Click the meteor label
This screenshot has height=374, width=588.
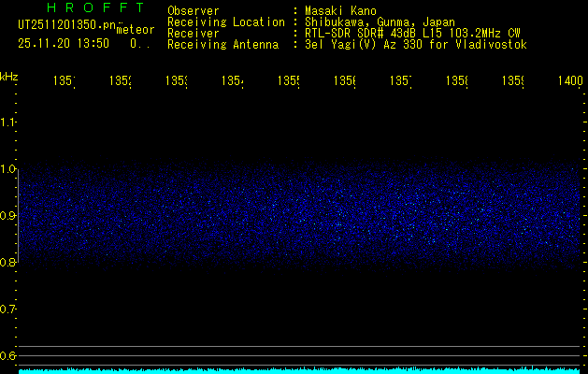coord(136,29)
